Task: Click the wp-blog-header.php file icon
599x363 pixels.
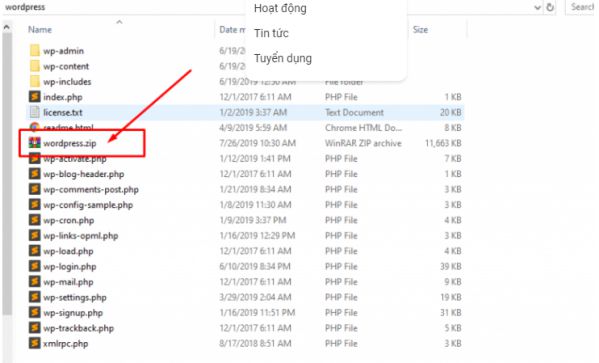Action: [34, 174]
